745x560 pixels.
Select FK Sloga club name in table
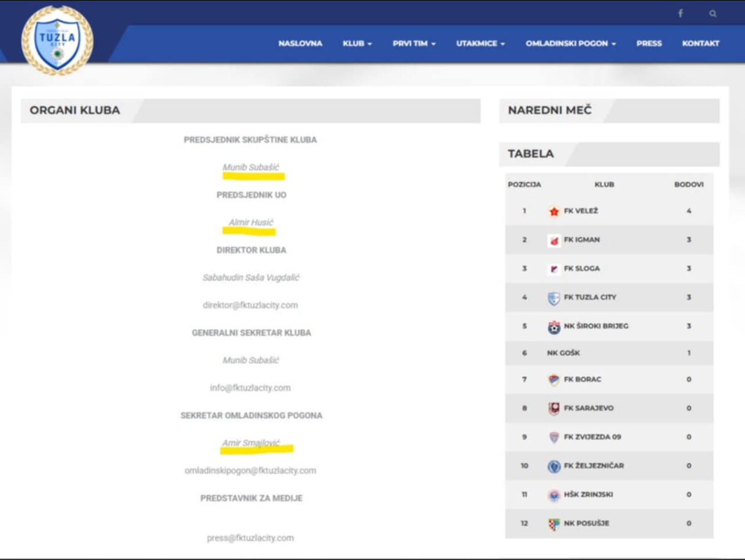point(581,269)
